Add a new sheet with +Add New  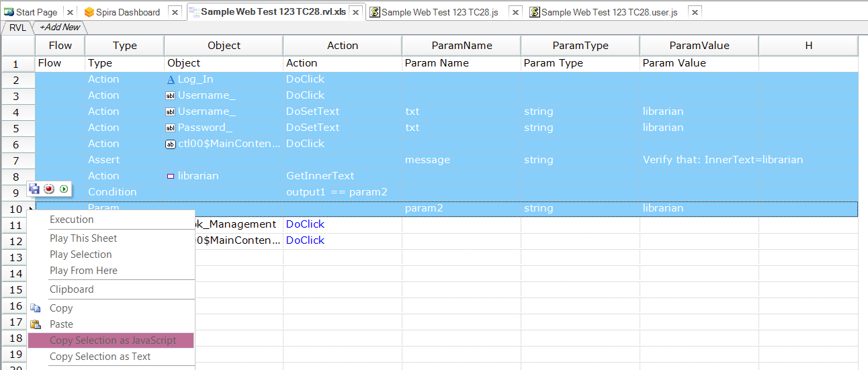[59, 28]
